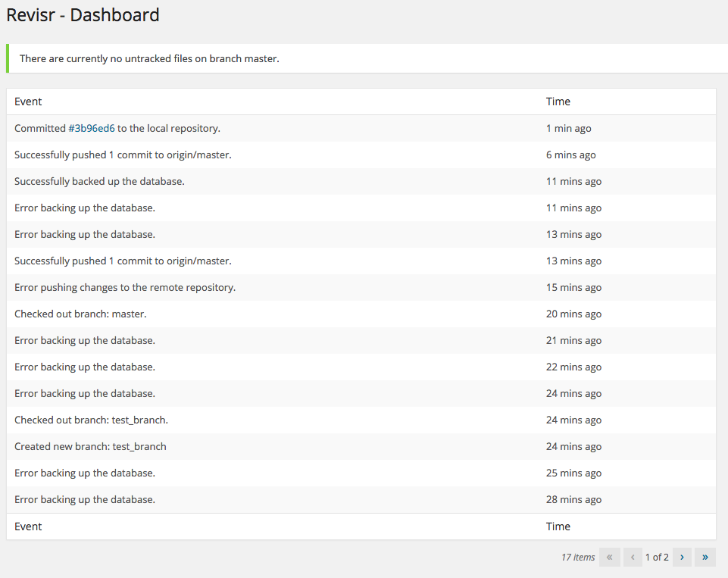Click the first page double-arrow button
This screenshot has height=578, width=728.
pyautogui.click(x=610, y=558)
